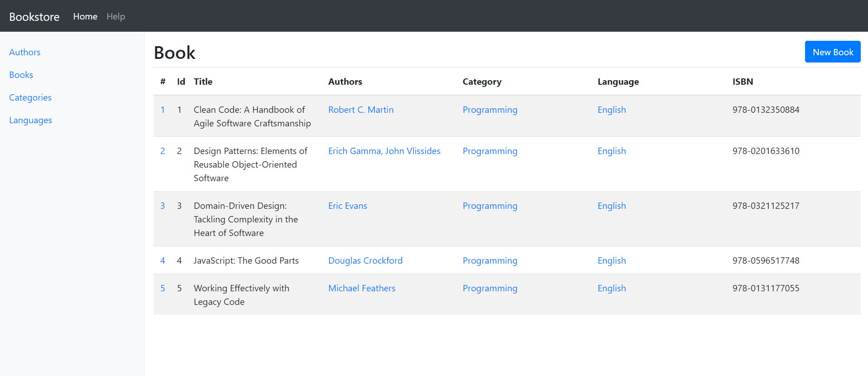The height and width of the screenshot is (376, 868).
Task: Open Programming category for Clean Code
Action: point(489,110)
